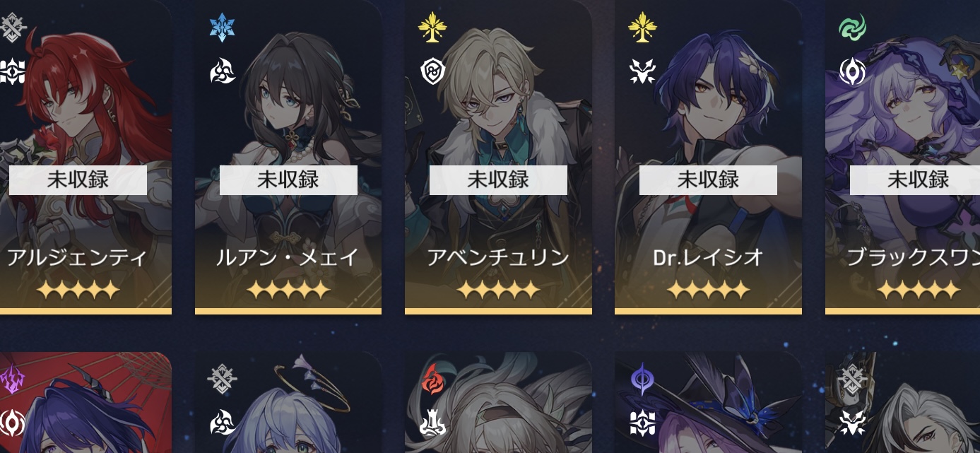Select the Wind element icon on ブラックスワン card
Screen dimensions: 980x453
pyautogui.click(x=852, y=28)
